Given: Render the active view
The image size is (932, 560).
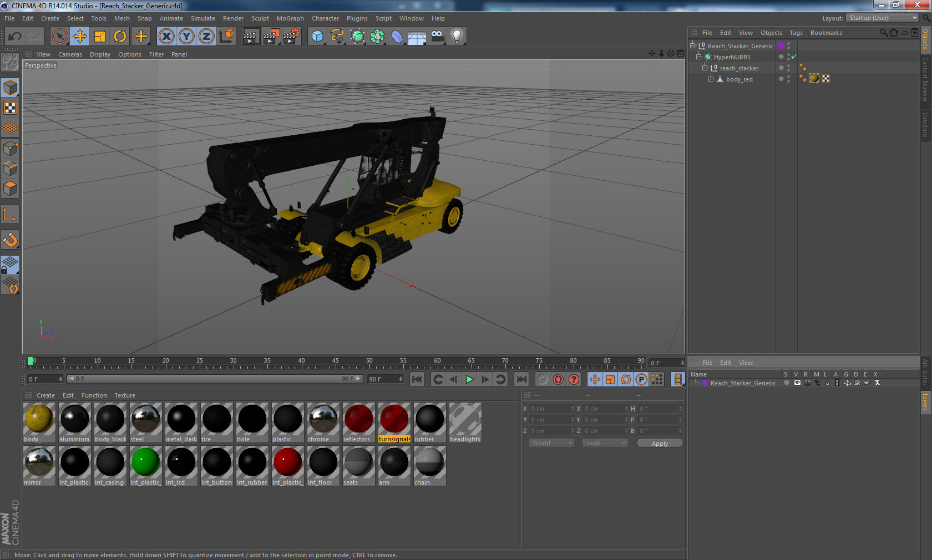Looking at the screenshot, I should coord(251,37).
